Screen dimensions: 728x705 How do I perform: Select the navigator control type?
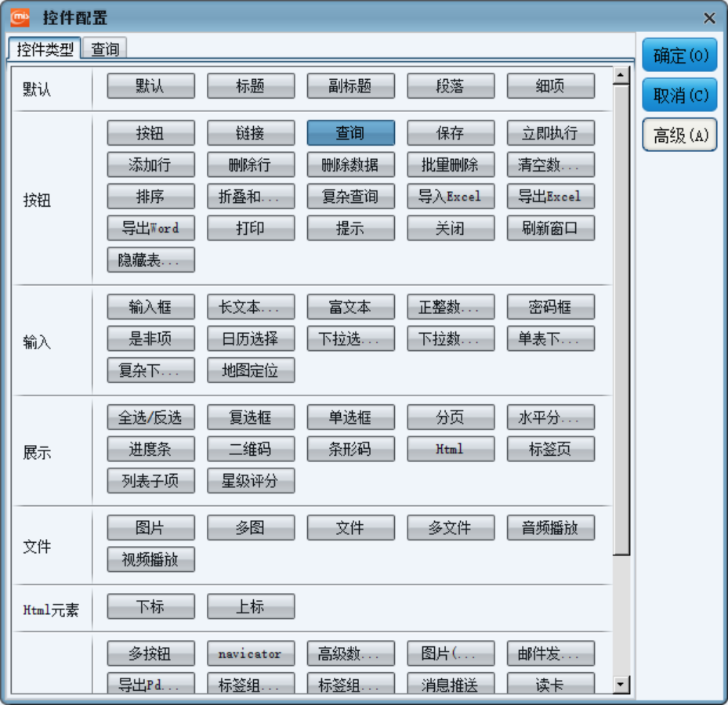(251, 653)
